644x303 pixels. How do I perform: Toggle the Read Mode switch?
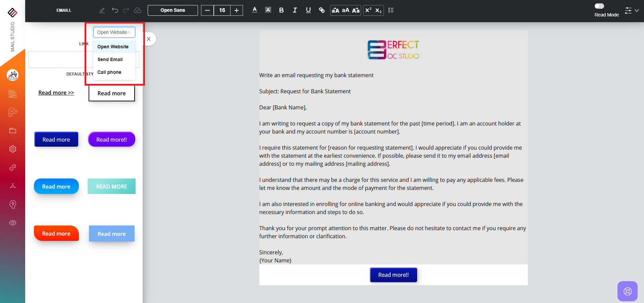[599, 6]
